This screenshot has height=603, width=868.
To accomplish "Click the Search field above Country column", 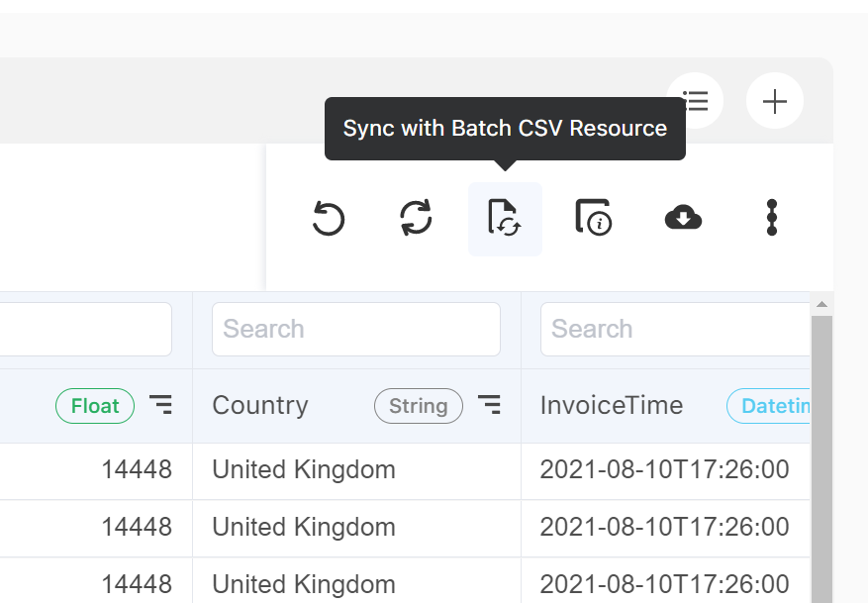I will coord(355,329).
